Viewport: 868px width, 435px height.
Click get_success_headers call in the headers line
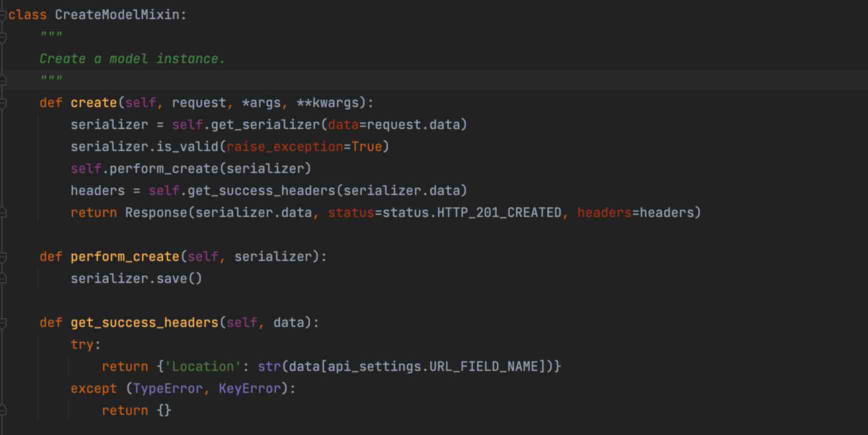[261, 191]
